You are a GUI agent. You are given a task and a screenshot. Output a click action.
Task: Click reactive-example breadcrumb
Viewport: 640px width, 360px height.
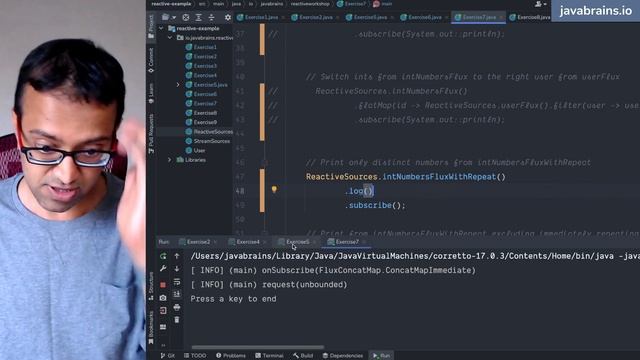(x=171, y=4)
